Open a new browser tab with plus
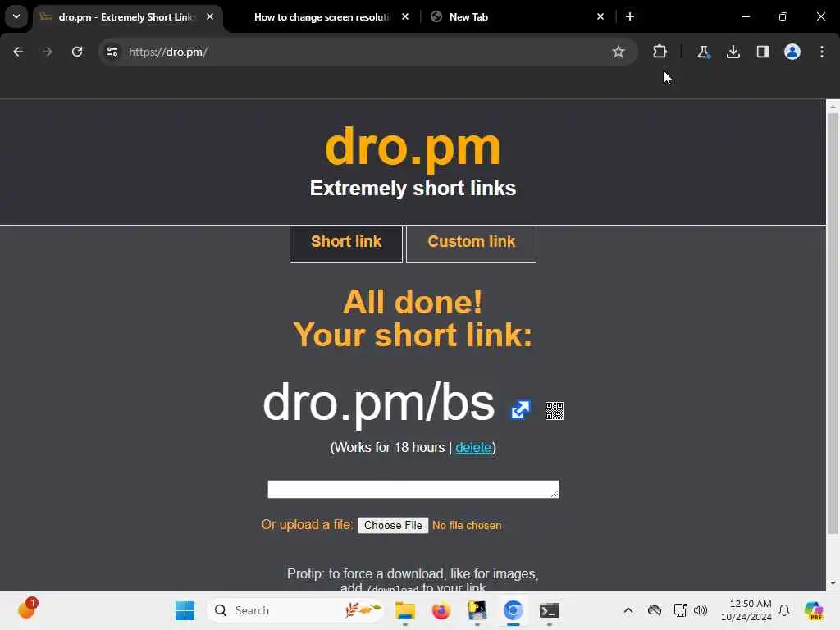 (x=630, y=16)
